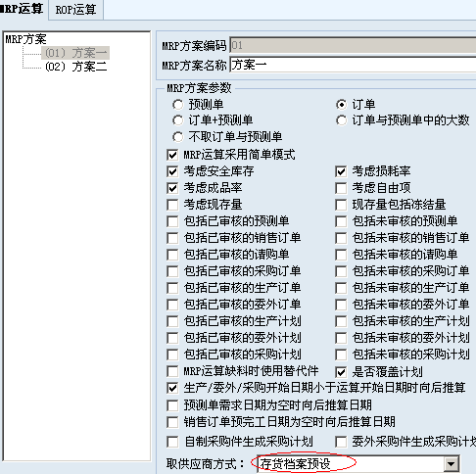Enable 包括已审核的采购订单 checkbox
The width and height of the screenshot is (476, 474).
pyautogui.click(x=172, y=271)
